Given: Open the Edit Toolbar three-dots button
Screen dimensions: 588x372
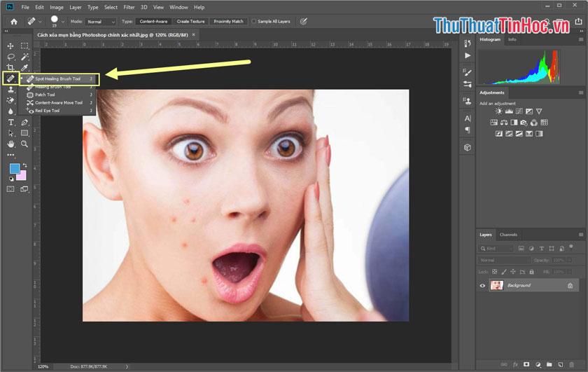Looking at the screenshot, I should click(10, 155).
